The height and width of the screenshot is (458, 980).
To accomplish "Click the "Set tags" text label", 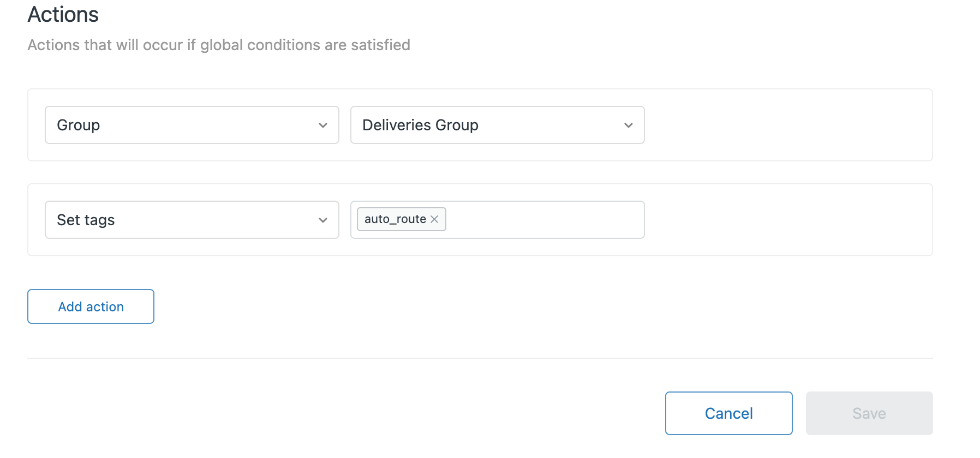I will [x=86, y=220].
